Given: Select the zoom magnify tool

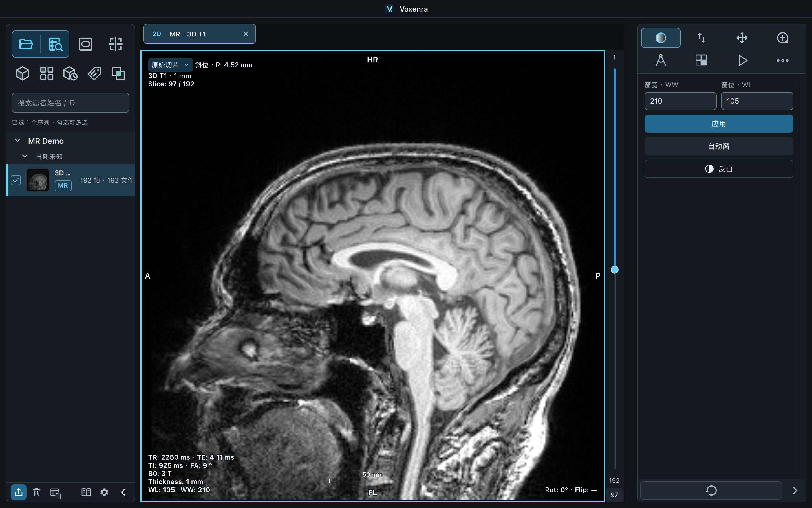Looking at the screenshot, I should coord(782,38).
